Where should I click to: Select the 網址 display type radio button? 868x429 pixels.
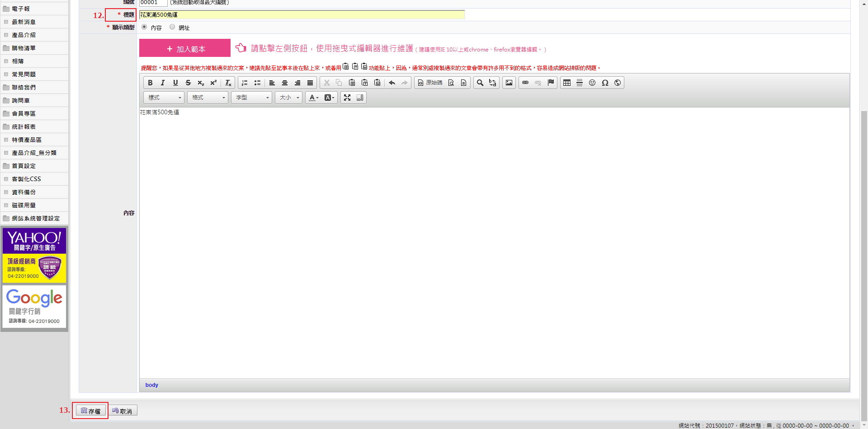(172, 27)
